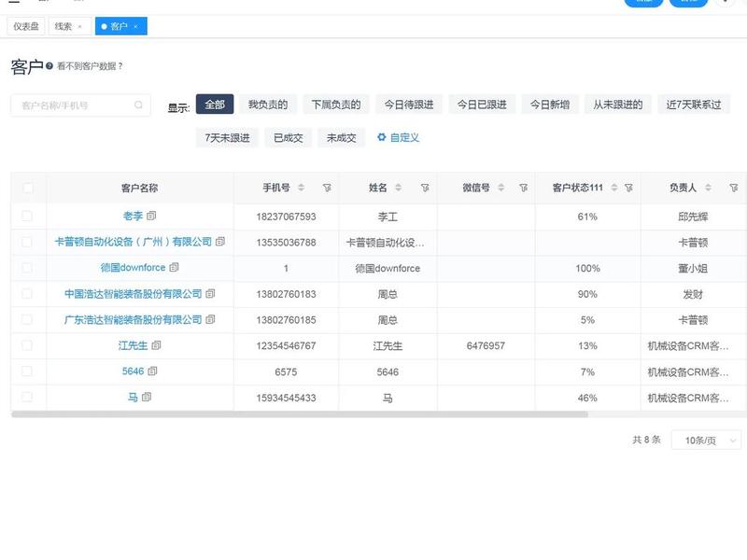Sort by 客户状态111 column arrows
Screen dimensions: 747x560
point(614,188)
